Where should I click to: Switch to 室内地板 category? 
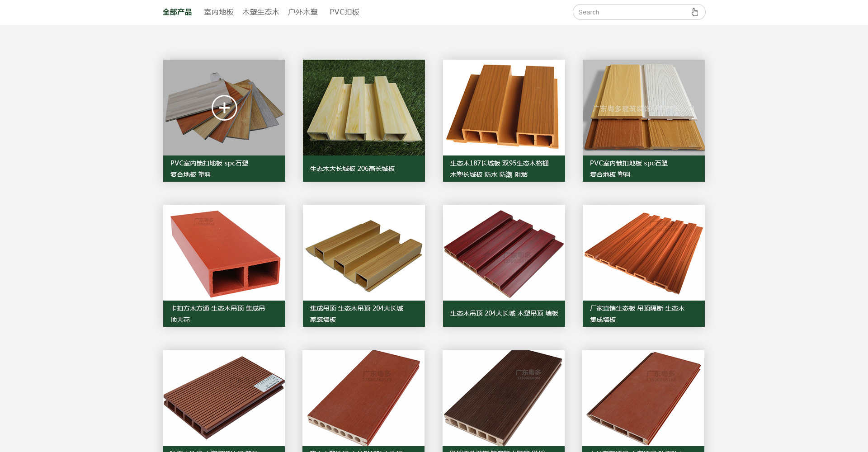[219, 12]
